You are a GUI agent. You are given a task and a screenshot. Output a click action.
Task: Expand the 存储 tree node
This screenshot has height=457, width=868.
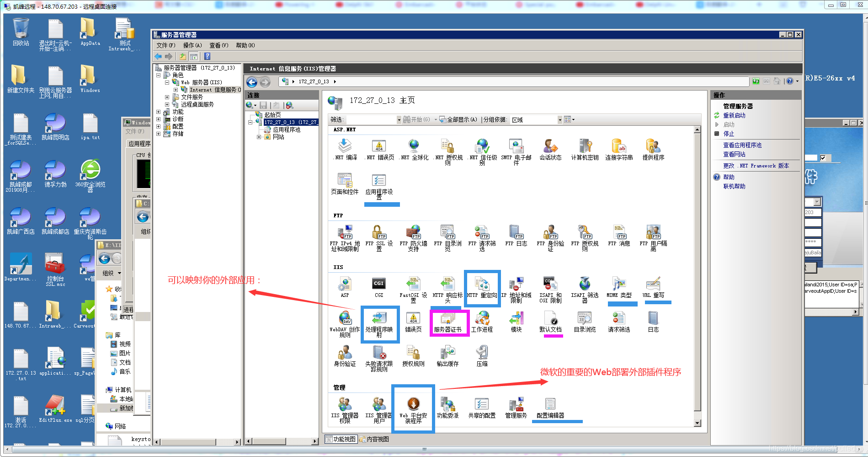[159, 134]
